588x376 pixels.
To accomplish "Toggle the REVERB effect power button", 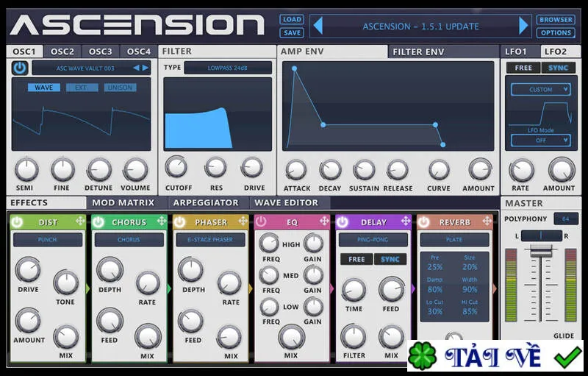I will coord(424,222).
